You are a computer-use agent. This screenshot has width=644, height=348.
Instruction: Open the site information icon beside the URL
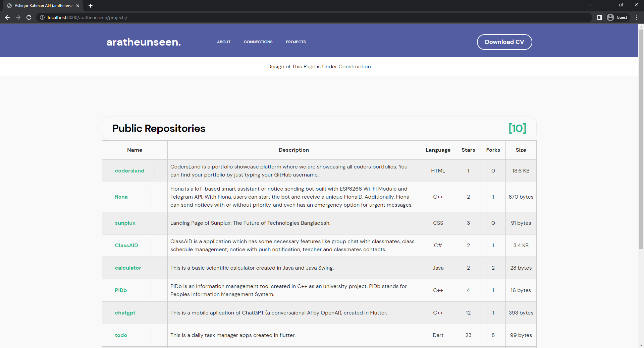click(x=42, y=17)
